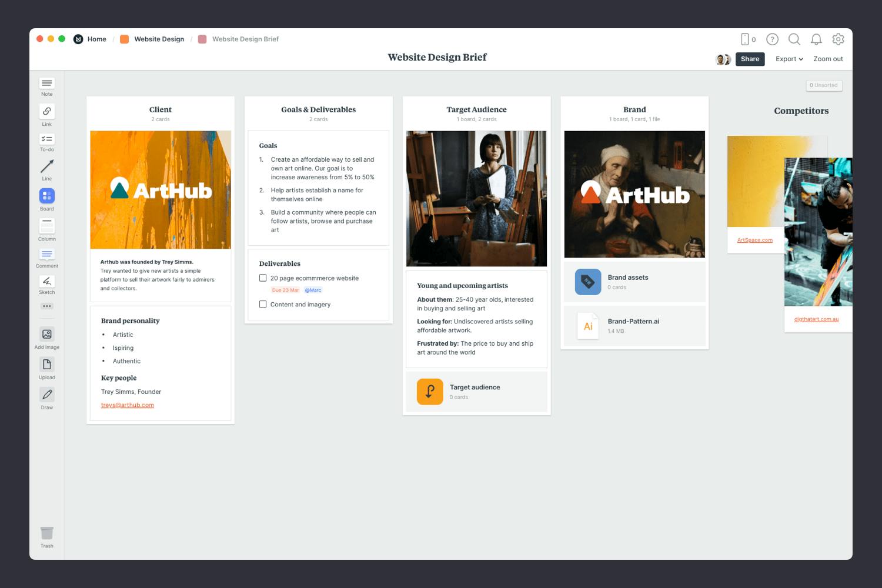Screen dimensions: 882x588
Task: Navigate to the Website Design breadcrumb
Action: pyautogui.click(x=159, y=39)
